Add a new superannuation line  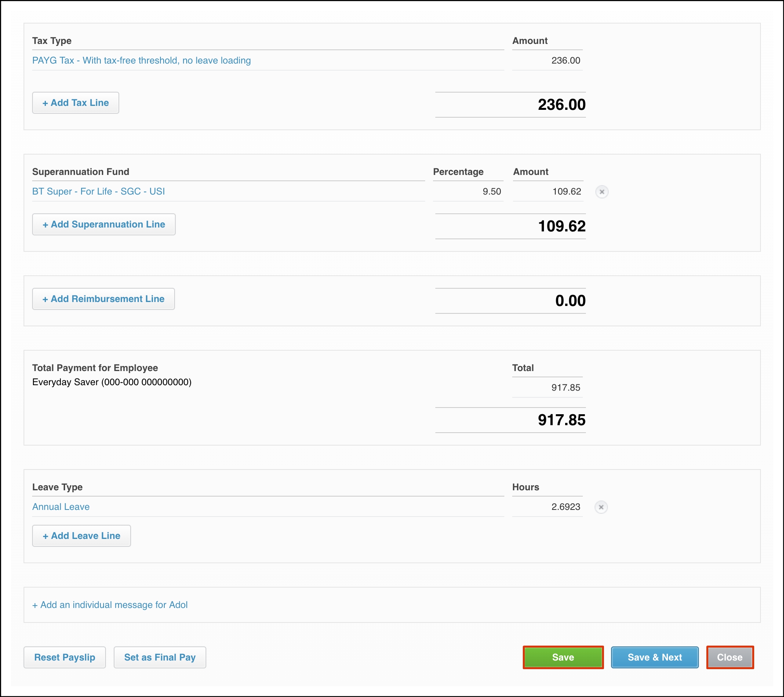(x=104, y=224)
